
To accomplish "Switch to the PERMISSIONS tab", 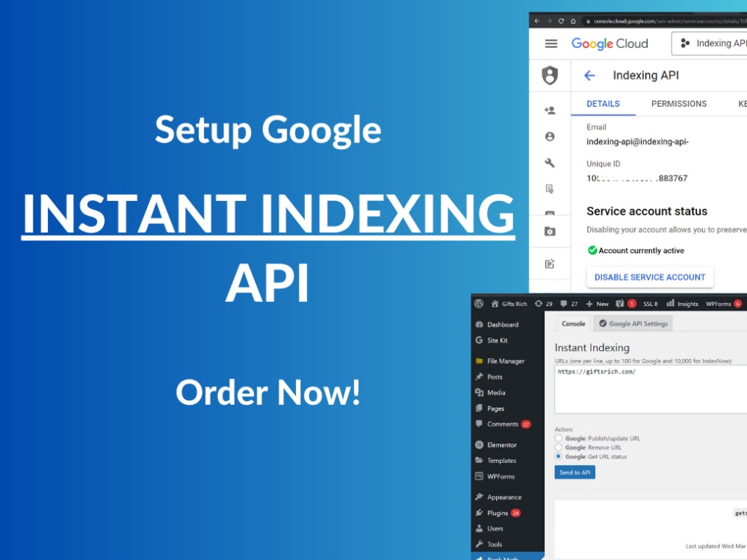I will (x=678, y=104).
